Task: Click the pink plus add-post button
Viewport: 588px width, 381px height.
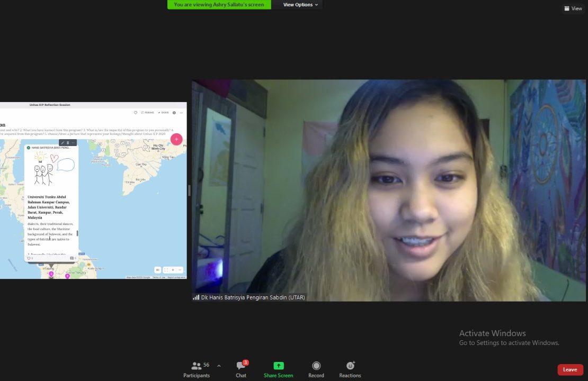Action: (176, 139)
